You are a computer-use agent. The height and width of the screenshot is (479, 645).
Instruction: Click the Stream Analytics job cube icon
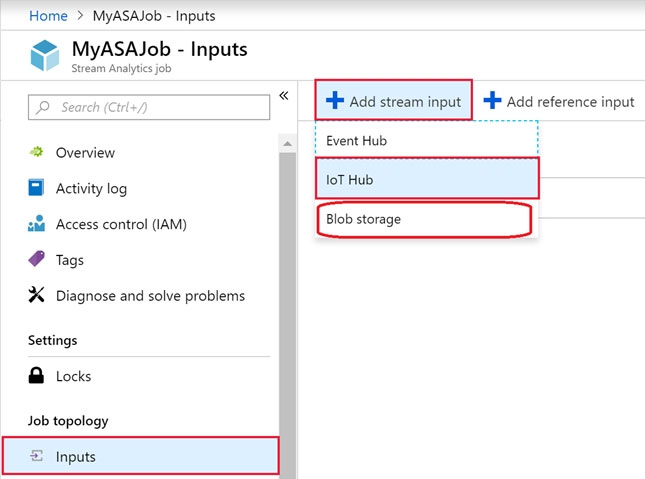pyautogui.click(x=44, y=55)
